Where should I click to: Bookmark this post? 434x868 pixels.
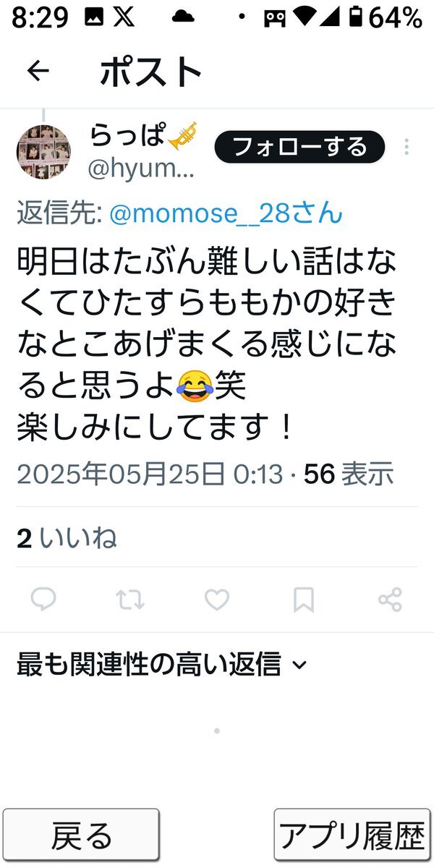tap(304, 600)
